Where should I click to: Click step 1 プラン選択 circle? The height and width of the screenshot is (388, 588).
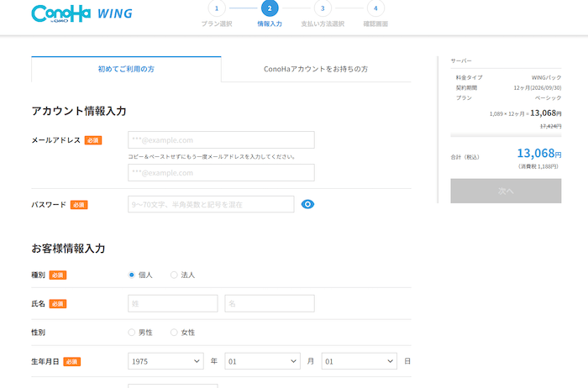pos(217,8)
